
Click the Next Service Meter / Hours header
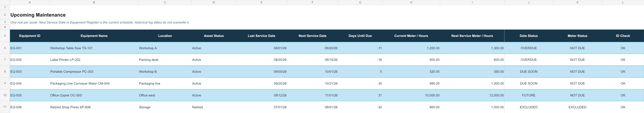click(x=472, y=36)
